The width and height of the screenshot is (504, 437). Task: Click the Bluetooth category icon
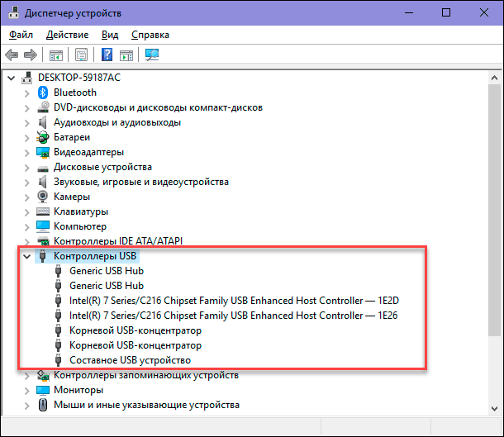43,93
